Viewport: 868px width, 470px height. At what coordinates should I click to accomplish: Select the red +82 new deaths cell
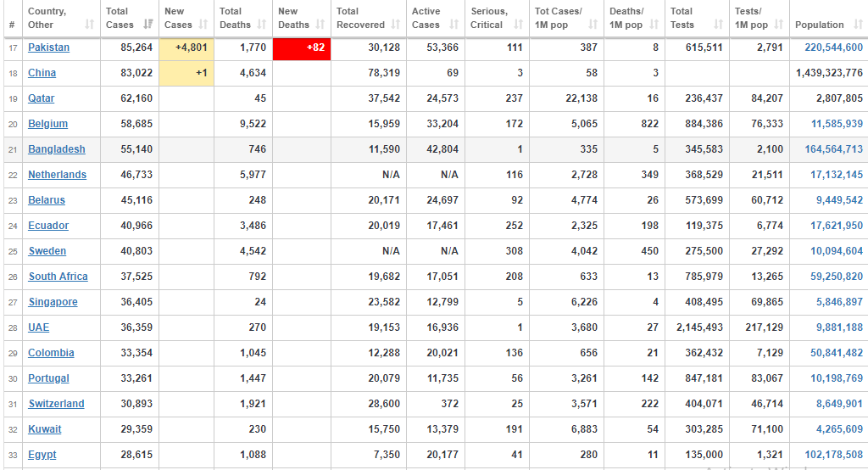point(302,48)
